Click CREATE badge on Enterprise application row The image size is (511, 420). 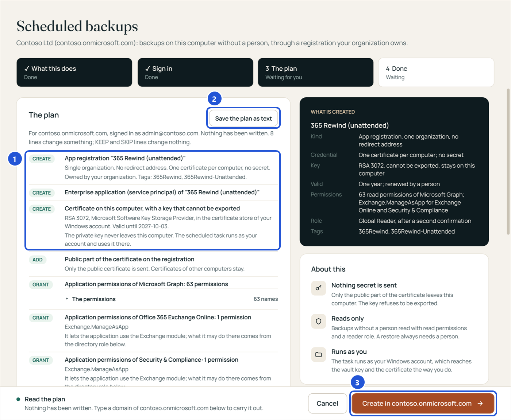click(42, 193)
